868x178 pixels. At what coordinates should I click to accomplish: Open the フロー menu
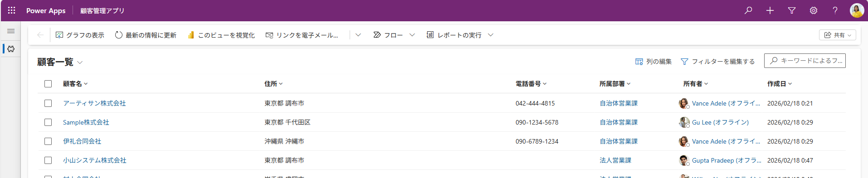coord(388,35)
